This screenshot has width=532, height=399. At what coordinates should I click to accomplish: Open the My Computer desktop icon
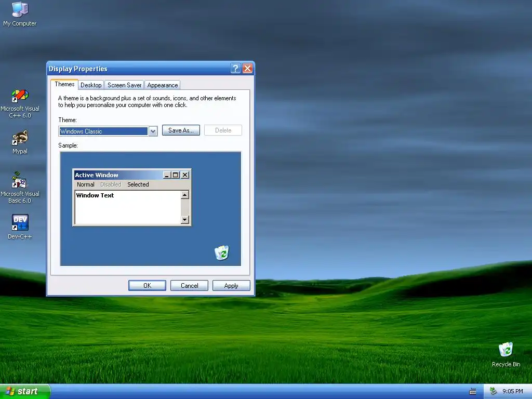[20, 14]
